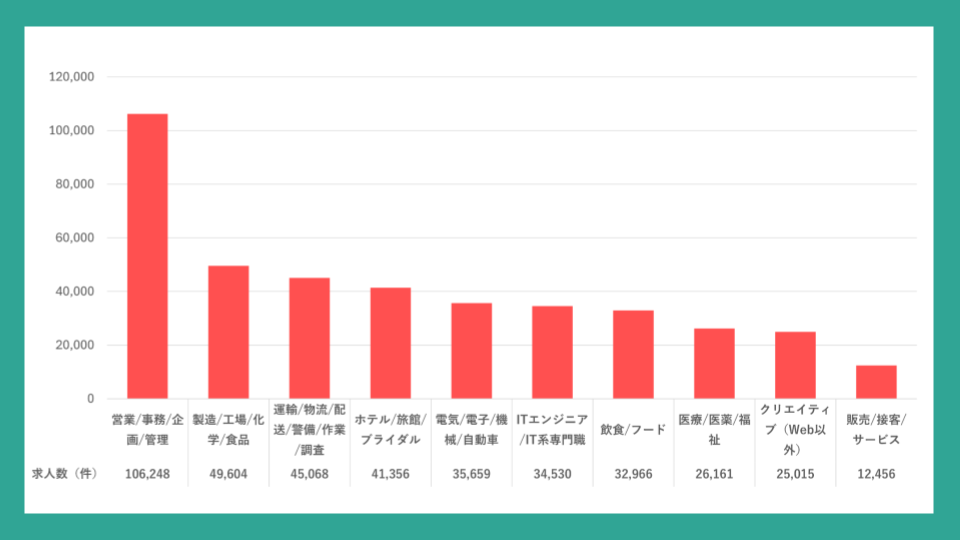Click the 販売/接客/サービス category label
This screenshot has height=540, width=960.
[876, 429]
